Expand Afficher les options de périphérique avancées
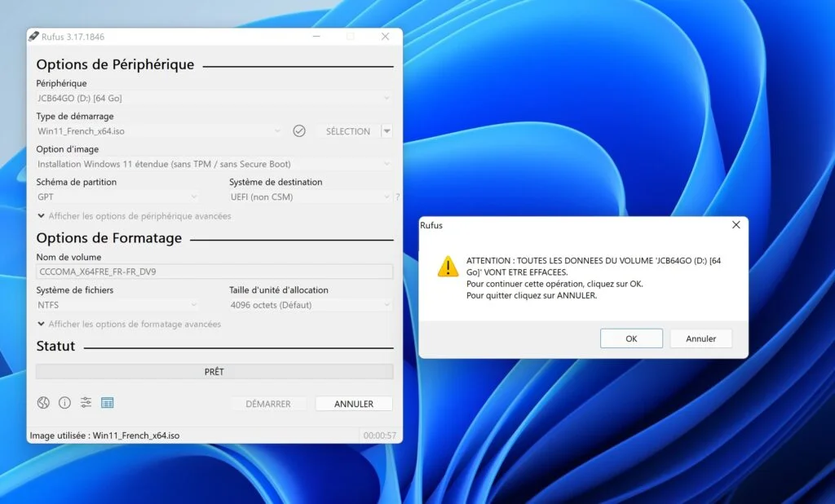 pos(135,216)
